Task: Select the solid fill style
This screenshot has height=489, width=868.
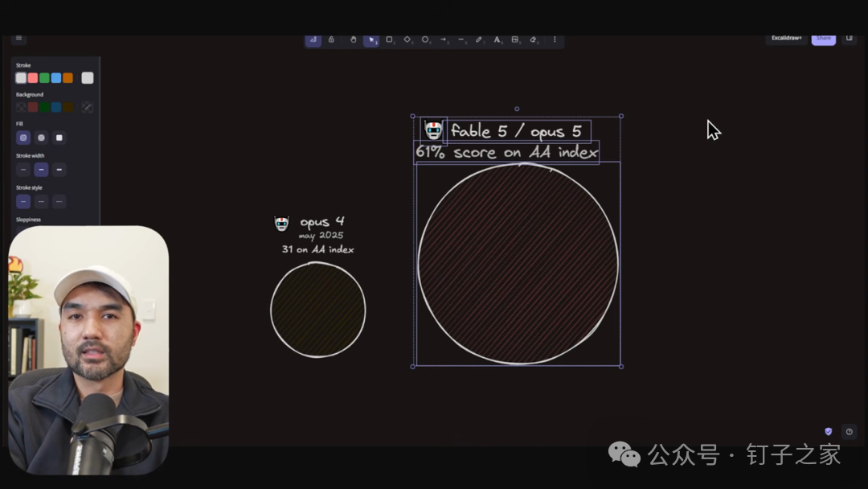Action: (x=59, y=138)
